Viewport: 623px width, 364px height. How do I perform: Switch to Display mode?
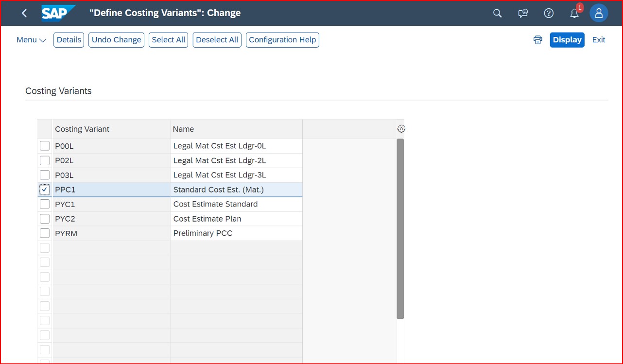coord(567,40)
